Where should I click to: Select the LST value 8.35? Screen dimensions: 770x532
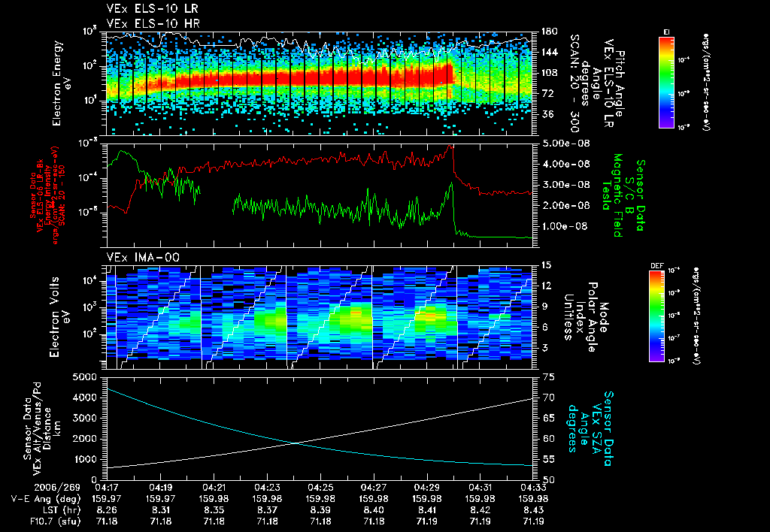[214, 510]
